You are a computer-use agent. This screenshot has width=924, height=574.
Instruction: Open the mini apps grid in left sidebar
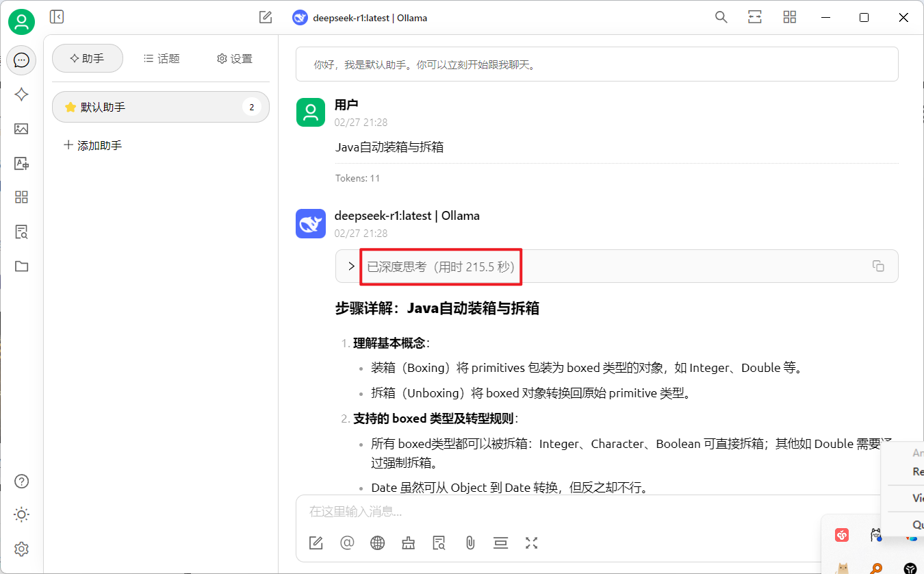[x=21, y=197]
